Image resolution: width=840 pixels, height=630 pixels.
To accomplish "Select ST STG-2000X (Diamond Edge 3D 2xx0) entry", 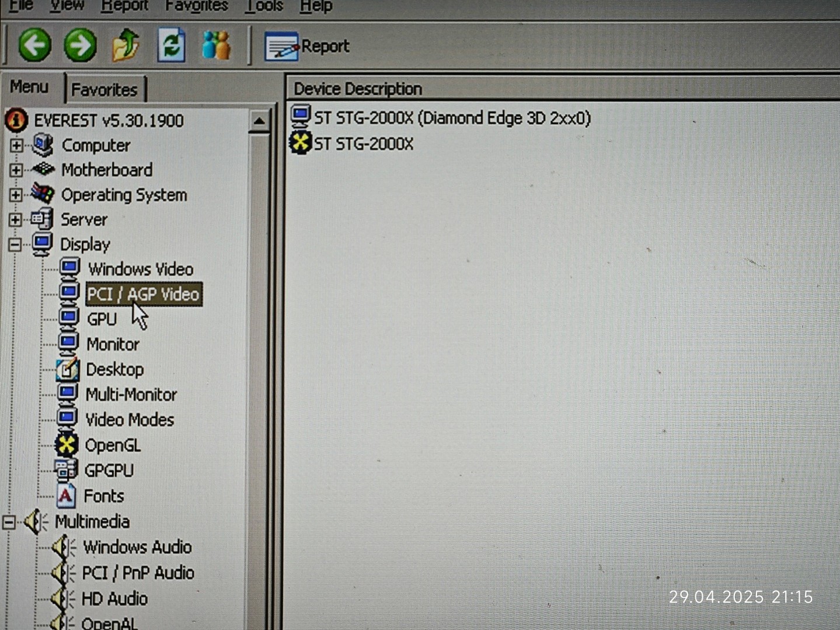I will point(452,118).
